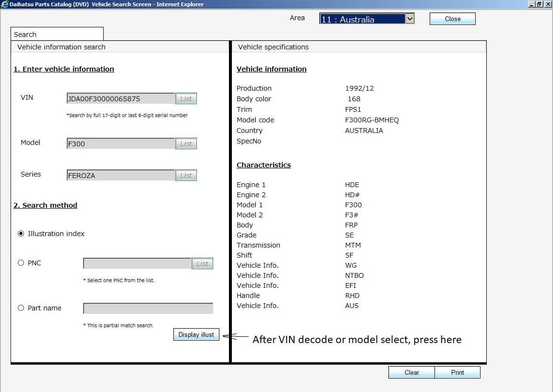The height and width of the screenshot is (392, 553).
Task: Focus the VIN input field
Action: point(120,99)
